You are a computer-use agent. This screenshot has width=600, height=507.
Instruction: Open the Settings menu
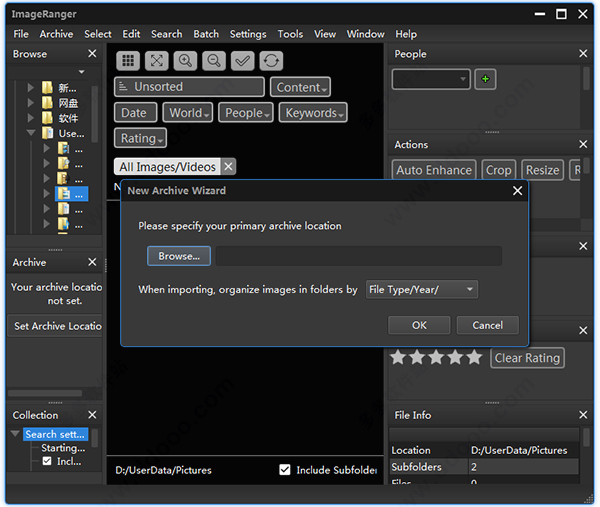(x=248, y=34)
